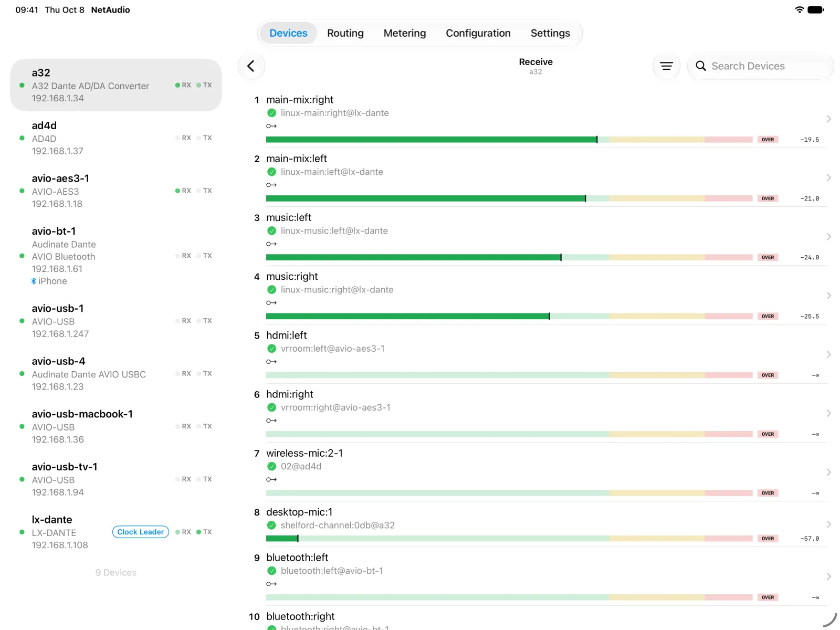Click OVER indicator on music:left meter
The width and height of the screenshot is (840, 630).
pyautogui.click(x=768, y=257)
